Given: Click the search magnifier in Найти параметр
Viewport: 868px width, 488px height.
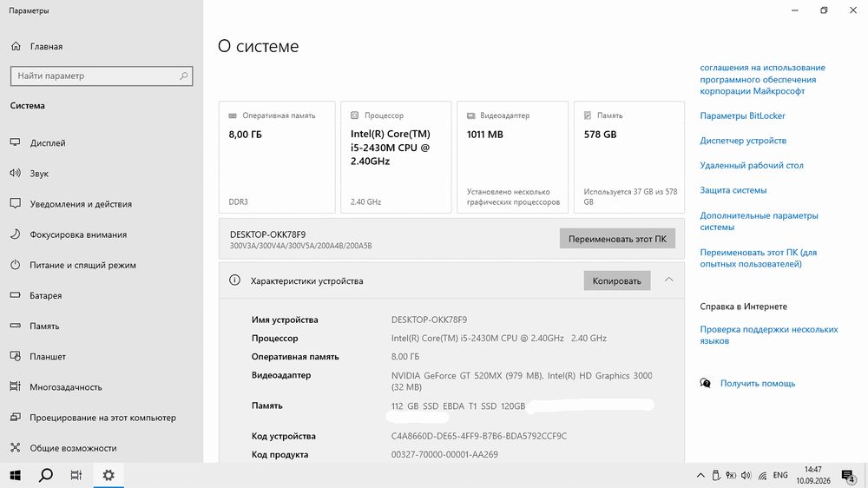Looking at the screenshot, I should pos(183,76).
